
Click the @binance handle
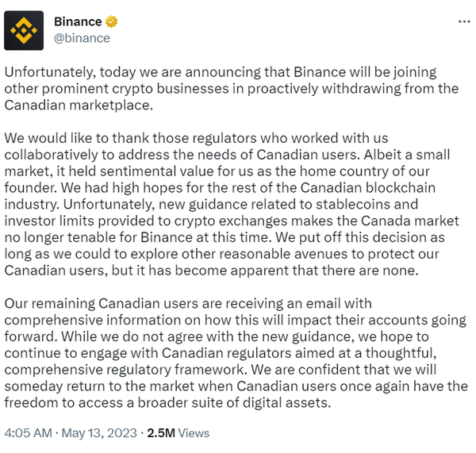82,37
